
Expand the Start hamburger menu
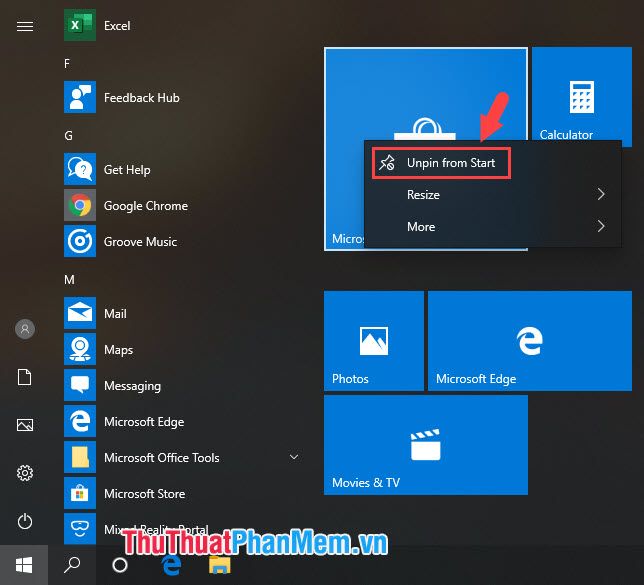25,26
